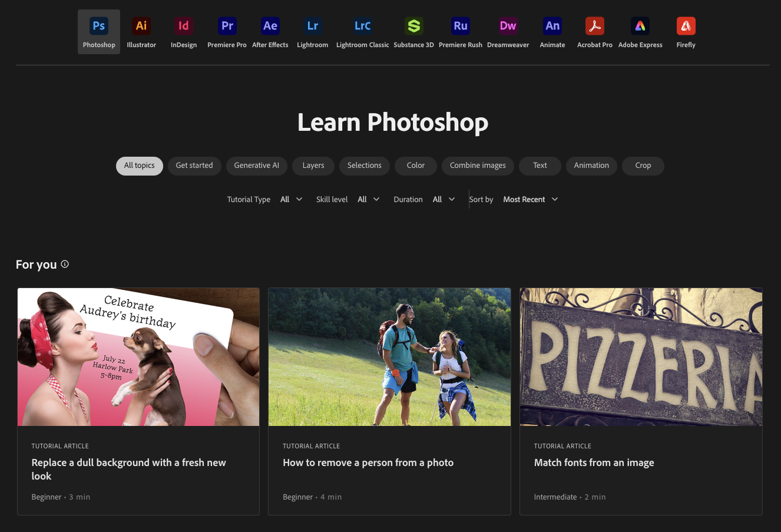Expand the Tutorial Type dropdown
The image size is (781, 532).
pyautogui.click(x=292, y=200)
